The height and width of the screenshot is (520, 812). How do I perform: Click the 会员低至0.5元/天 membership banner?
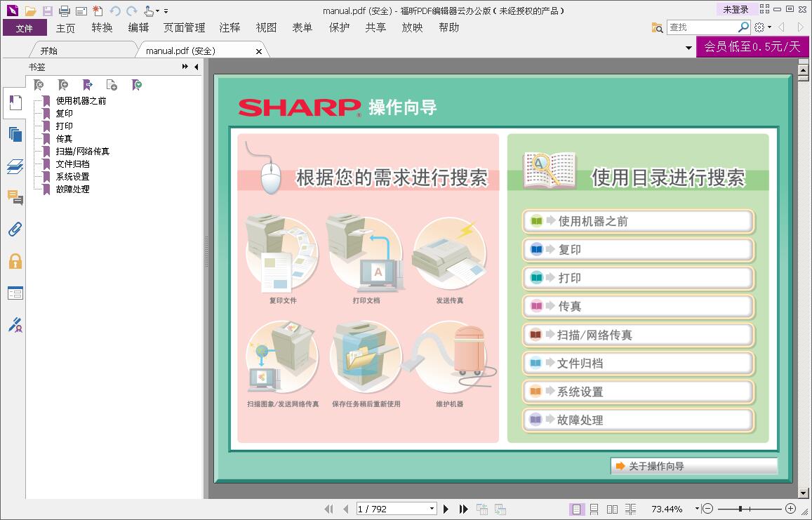[x=752, y=47]
